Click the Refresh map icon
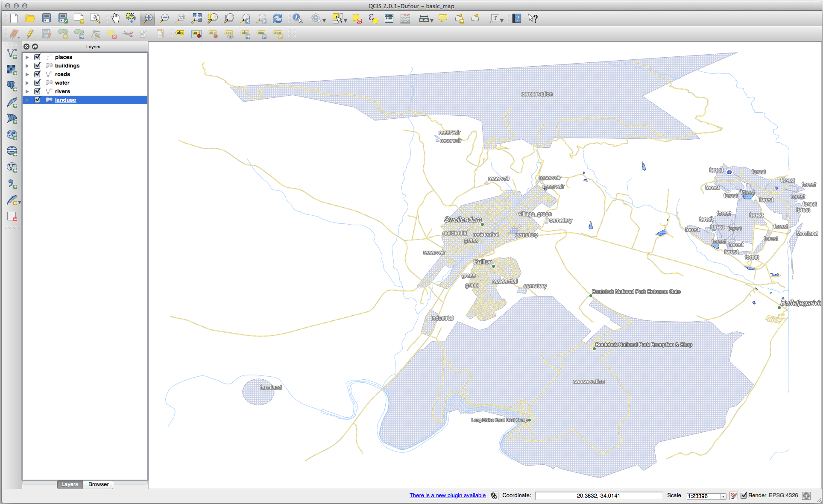Image resolution: width=823 pixels, height=504 pixels. point(278,18)
